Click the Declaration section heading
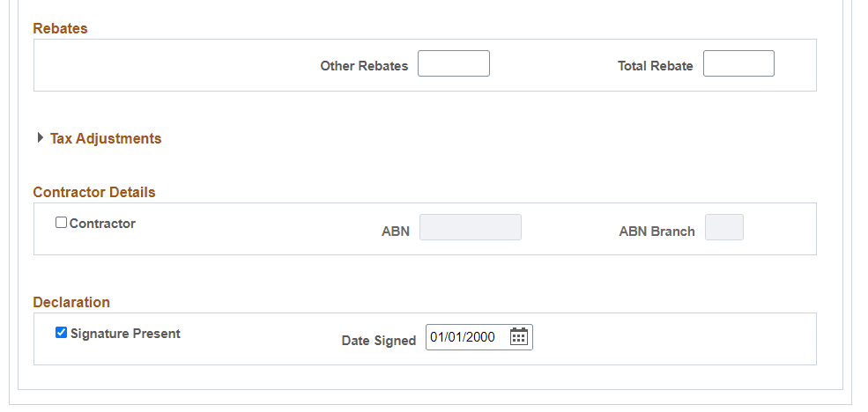The height and width of the screenshot is (412, 868). 71,302
